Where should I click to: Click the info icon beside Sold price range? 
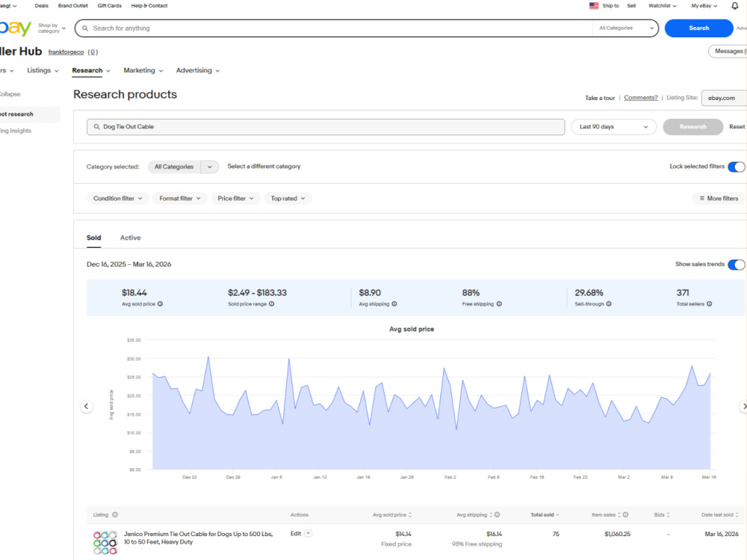pyautogui.click(x=272, y=304)
